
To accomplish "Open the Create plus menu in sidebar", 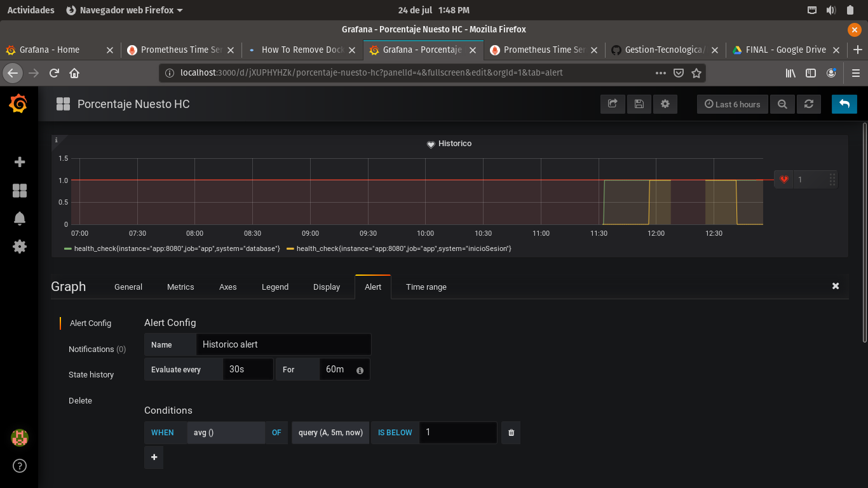I will pyautogui.click(x=20, y=162).
